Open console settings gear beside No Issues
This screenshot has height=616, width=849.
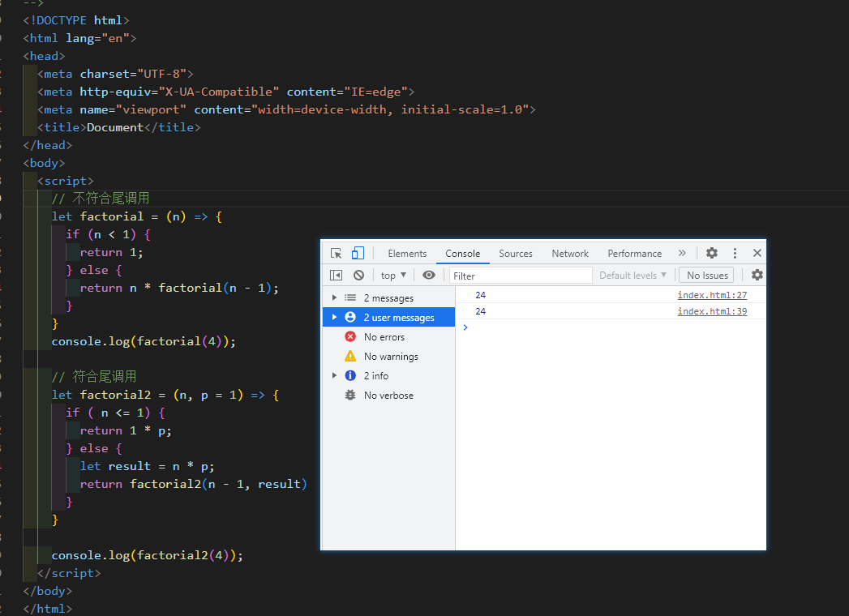click(x=757, y=275)
